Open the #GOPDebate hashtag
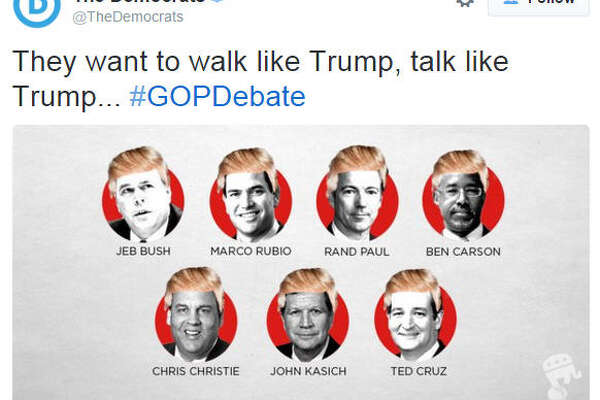This screenshot has width=600, height=400. (217, 96)
